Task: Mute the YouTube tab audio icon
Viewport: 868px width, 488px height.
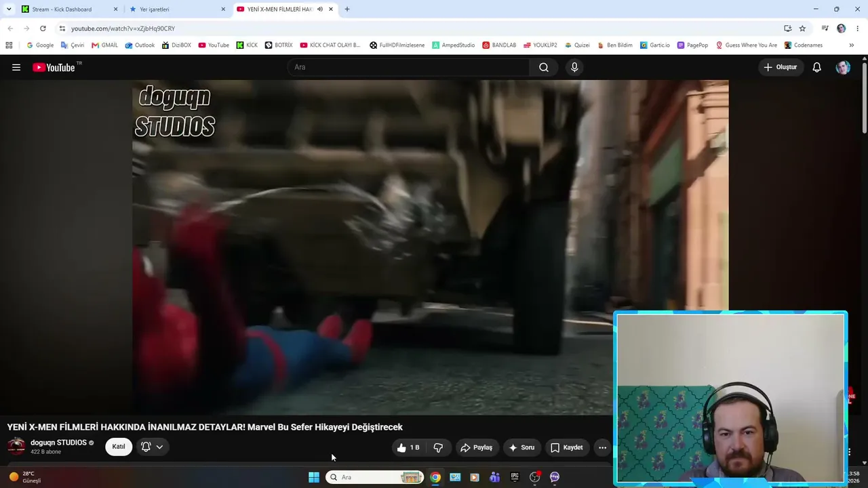Action: pyautogui.click(x=320, y=9)
